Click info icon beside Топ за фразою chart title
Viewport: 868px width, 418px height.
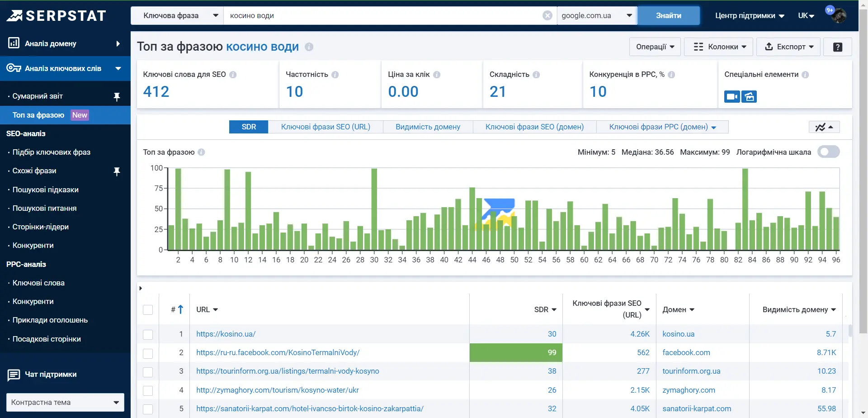tap(201, 152)
